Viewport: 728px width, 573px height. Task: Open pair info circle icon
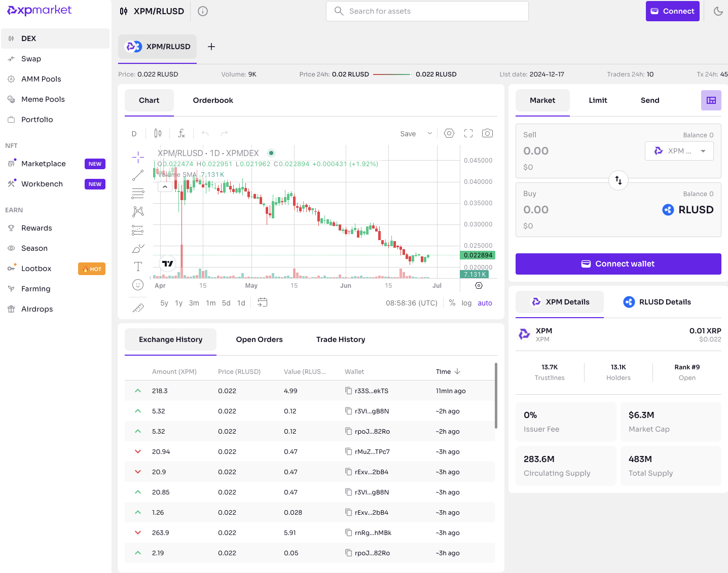203,11
